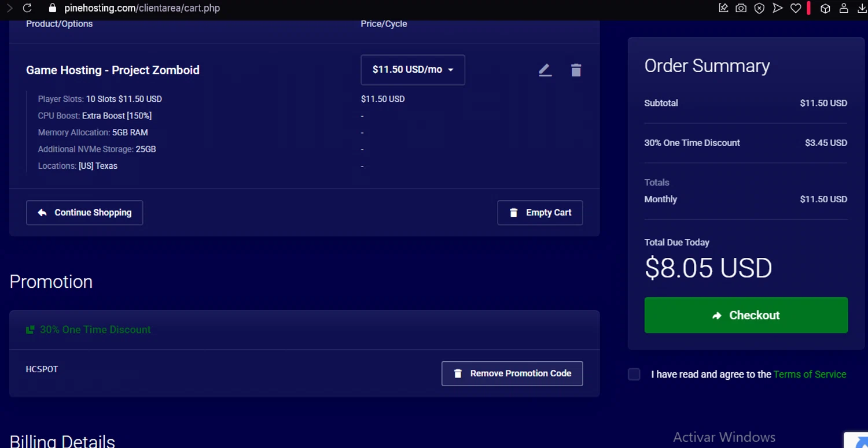Click the $3.45 USD discount amount
The width and height of the screenshot is (868, 448).
(x=826, y=143)
